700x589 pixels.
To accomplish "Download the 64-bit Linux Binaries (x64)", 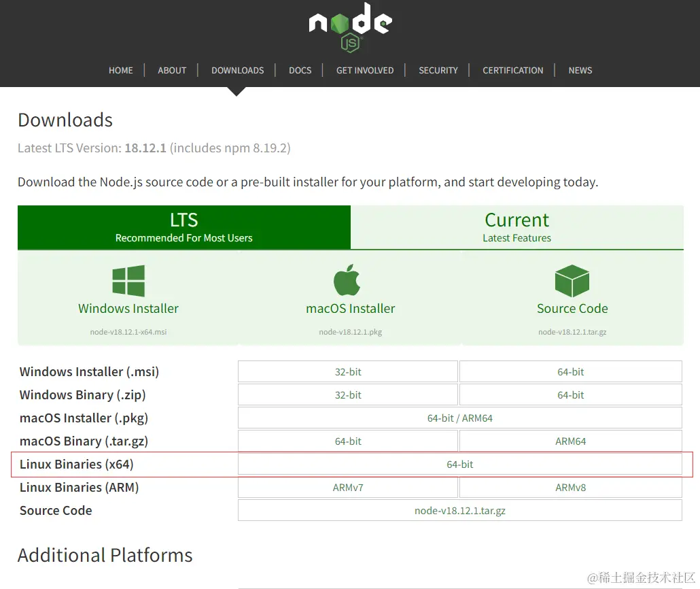I will pos(460,465).
